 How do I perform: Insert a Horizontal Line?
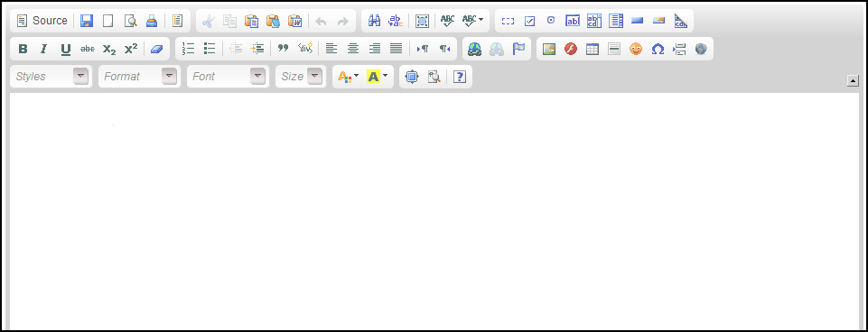point(614,49)
